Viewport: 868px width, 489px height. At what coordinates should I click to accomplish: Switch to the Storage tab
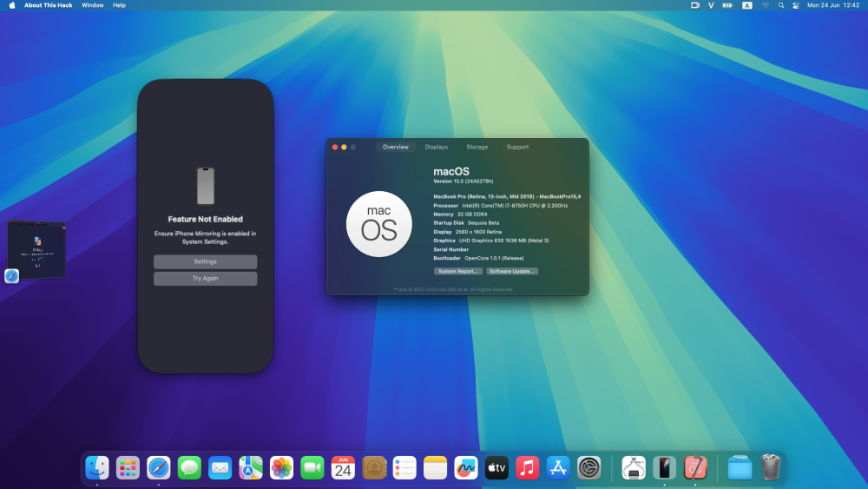click(x=477, y=147)
